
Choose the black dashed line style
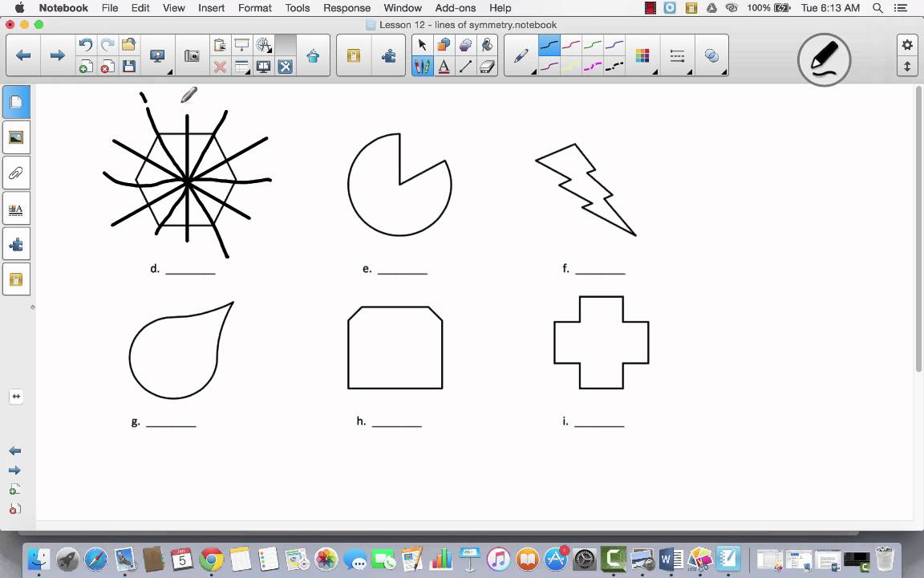[x=614, y=66]
